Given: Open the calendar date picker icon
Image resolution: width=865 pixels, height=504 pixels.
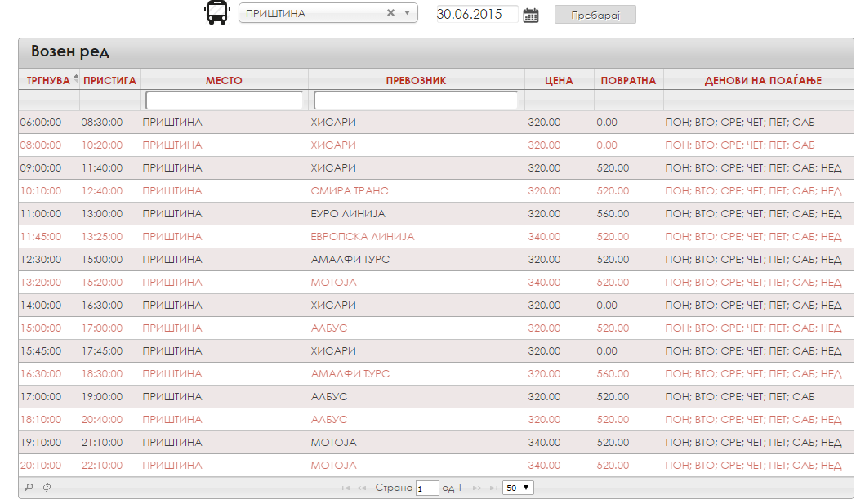Looking at the screenshot, I should pos(531,15).
